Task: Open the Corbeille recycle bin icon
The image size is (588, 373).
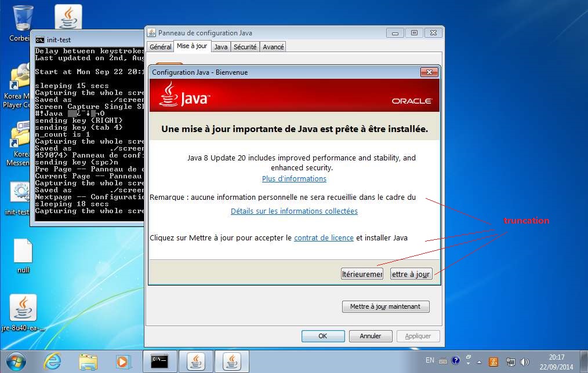Action: click(22, 20)
